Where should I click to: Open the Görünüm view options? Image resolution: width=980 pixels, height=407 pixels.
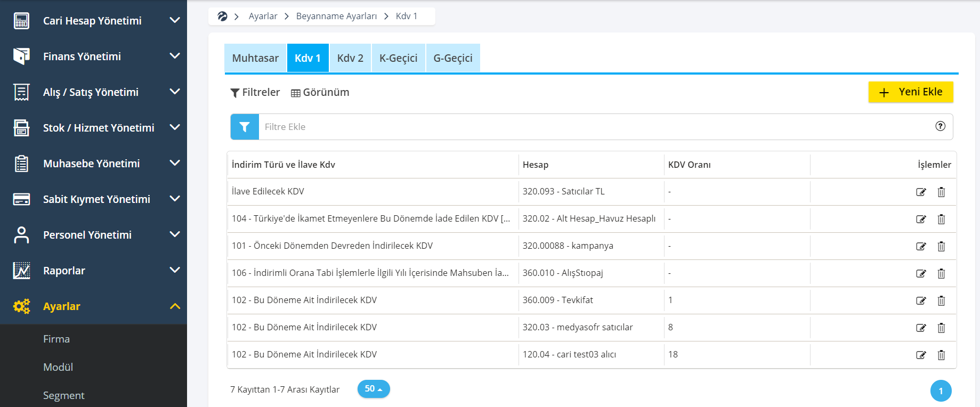(320, 93)
